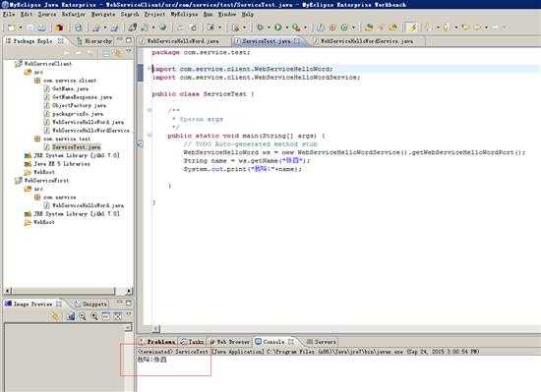Viewport: 541px width, 392px height.
Task: Select the WebRoot folder under WebServiceClient
Action: pos(39,172)
